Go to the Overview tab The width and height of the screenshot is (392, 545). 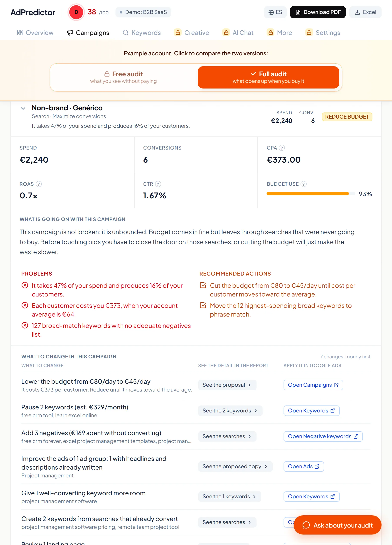pyautogui.click(x=35, y=33)
